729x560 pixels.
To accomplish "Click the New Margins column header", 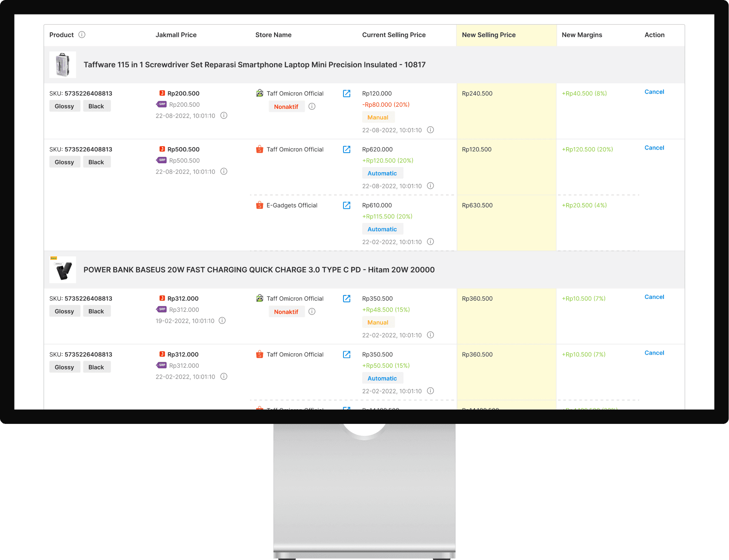I will [582, 35].
